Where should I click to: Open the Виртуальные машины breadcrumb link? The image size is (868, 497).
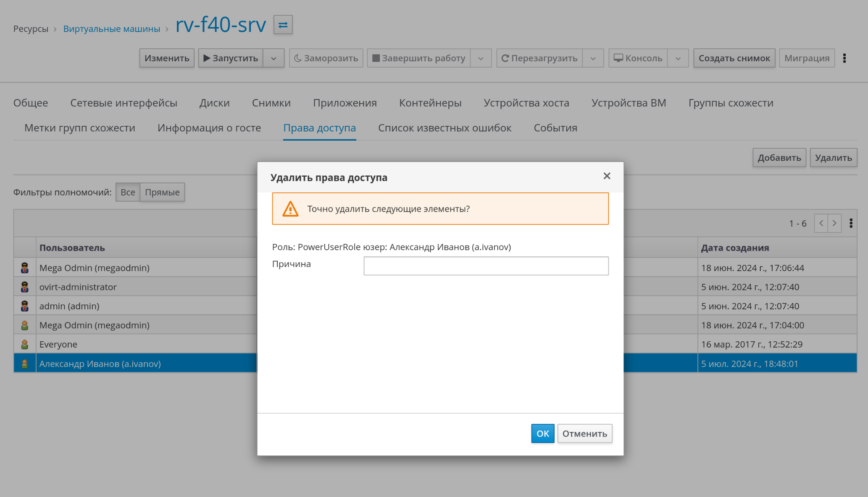[x=112, y=29]
